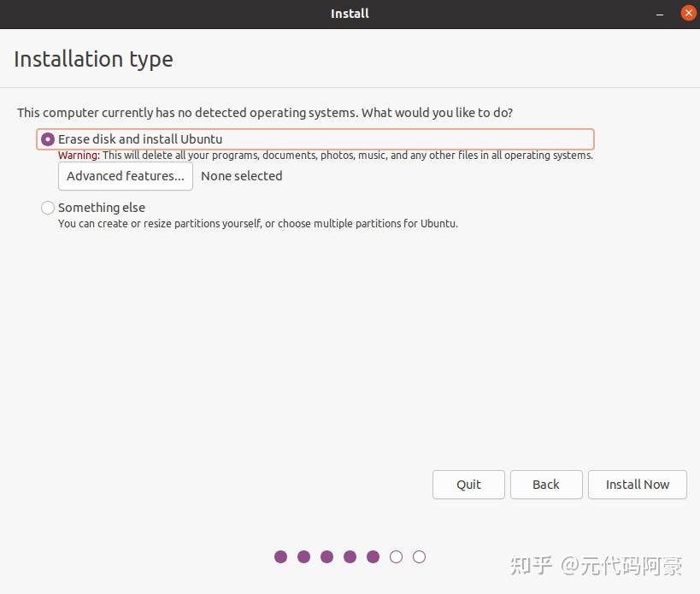Click the fifth filled progress dot
The width and height of the screenshot is (700, 594).
click(x=373, y=556)
